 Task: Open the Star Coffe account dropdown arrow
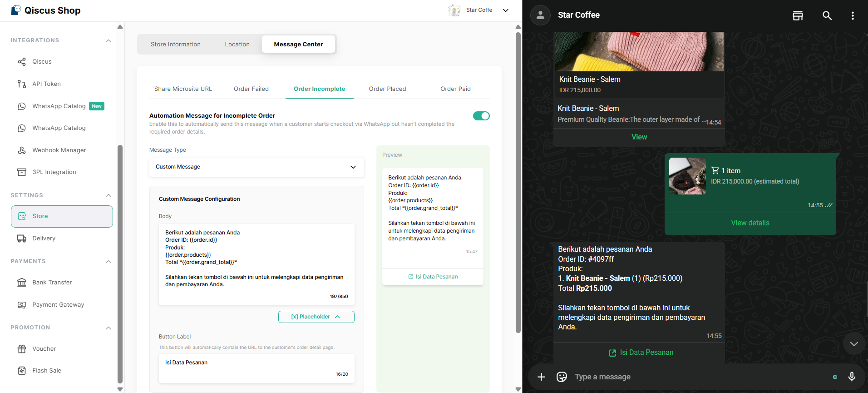[x=506, y=10]
